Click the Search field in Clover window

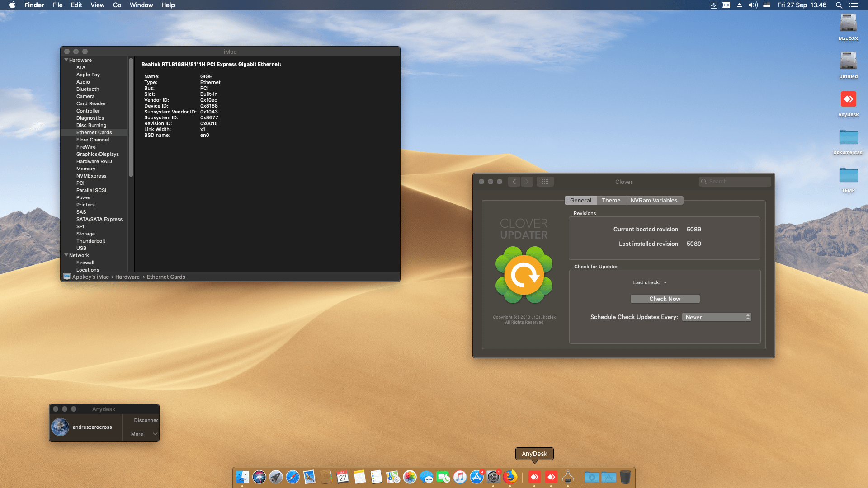tap(735, 182)
